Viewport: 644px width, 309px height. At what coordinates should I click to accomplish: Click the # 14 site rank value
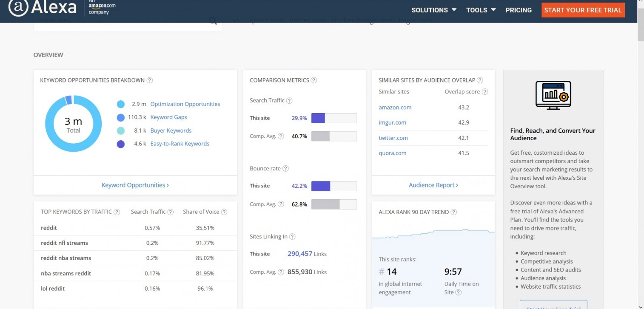[x=388, y=272]
